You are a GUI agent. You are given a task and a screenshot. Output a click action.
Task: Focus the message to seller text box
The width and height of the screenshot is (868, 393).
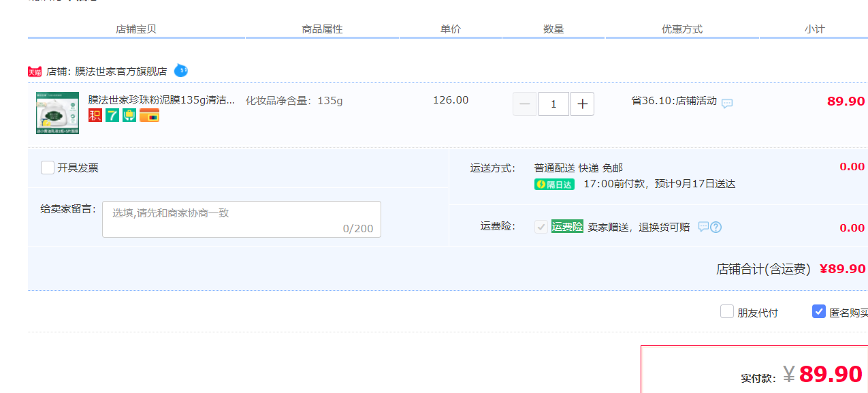[242, 219]
